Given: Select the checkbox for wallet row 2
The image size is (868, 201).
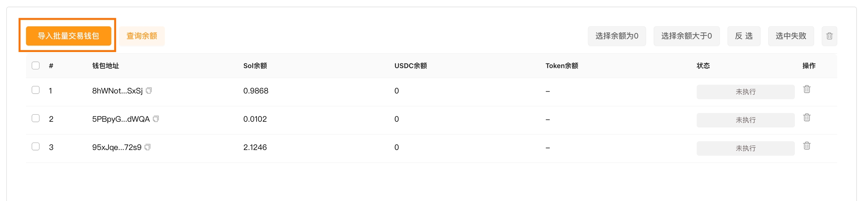Looking at the screenshot, I should click(x=36, y=118).
